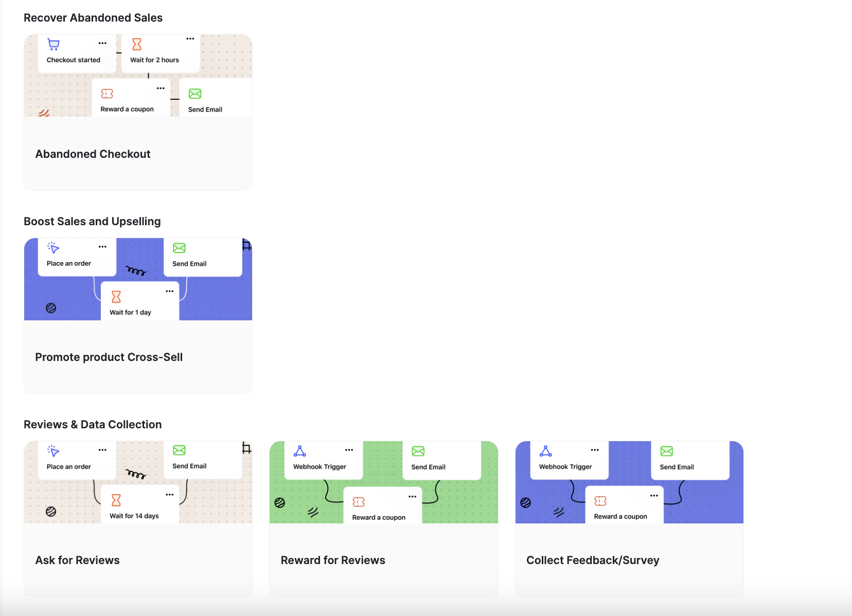
Task: Click the Webhook Trigger icon in Reward for Reviews
Action: [x=300, y=451]
